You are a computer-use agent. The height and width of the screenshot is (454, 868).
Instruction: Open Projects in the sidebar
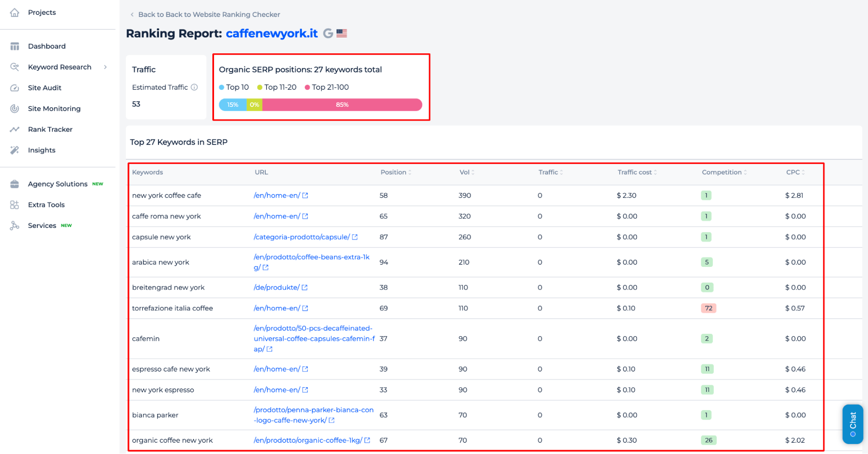click(x=42, y=13)
